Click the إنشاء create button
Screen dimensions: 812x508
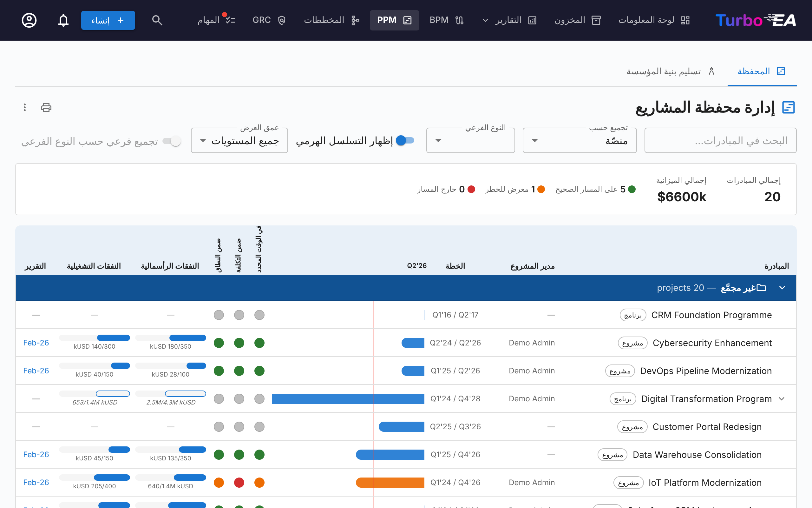point(108,20)
